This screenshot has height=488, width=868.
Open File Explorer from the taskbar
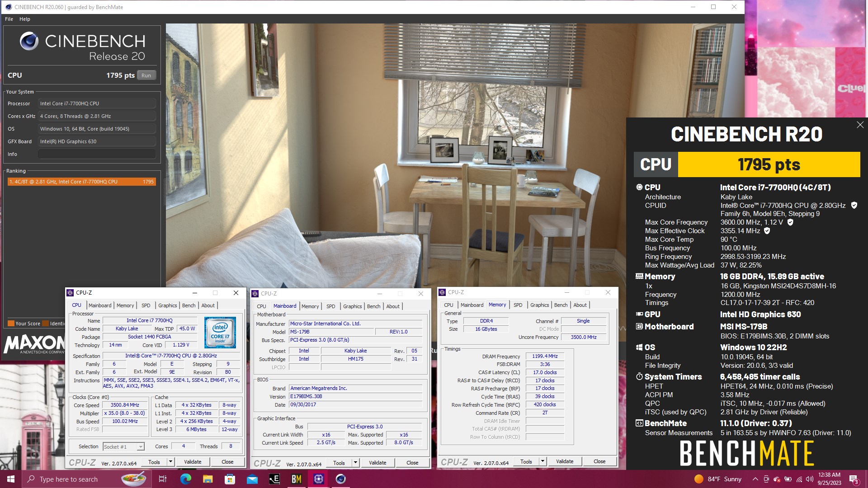[x=208, y=479]
